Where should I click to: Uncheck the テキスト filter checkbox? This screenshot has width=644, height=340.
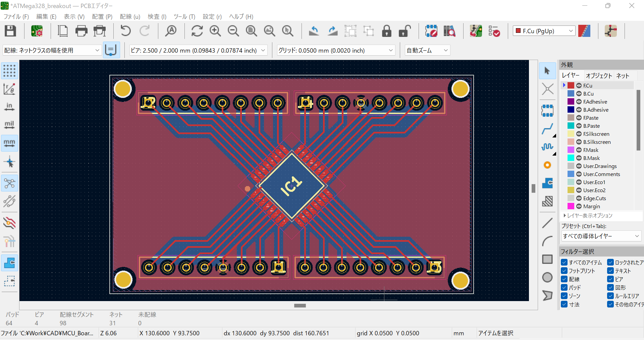610,271
